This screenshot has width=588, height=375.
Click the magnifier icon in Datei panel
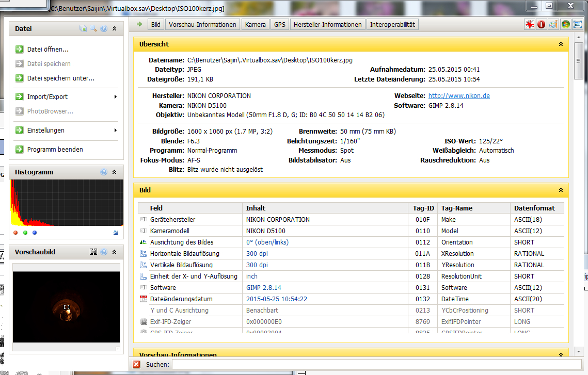click(93, 29)
